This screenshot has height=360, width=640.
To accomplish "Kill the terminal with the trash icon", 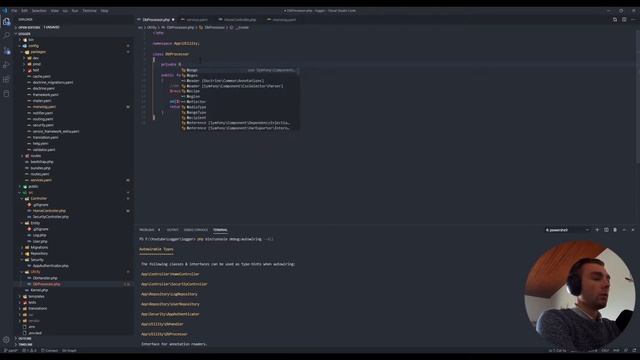I will tap(615, 230).
